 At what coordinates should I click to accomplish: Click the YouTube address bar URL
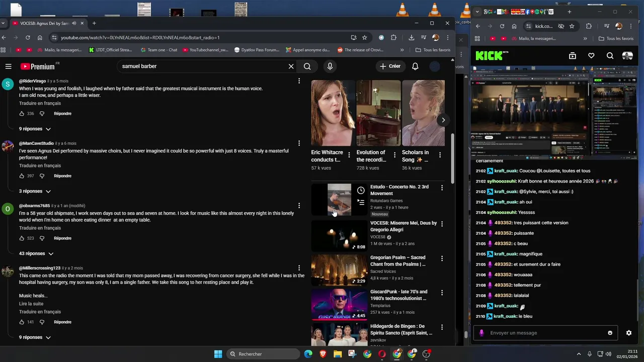[x=140, y=37]
